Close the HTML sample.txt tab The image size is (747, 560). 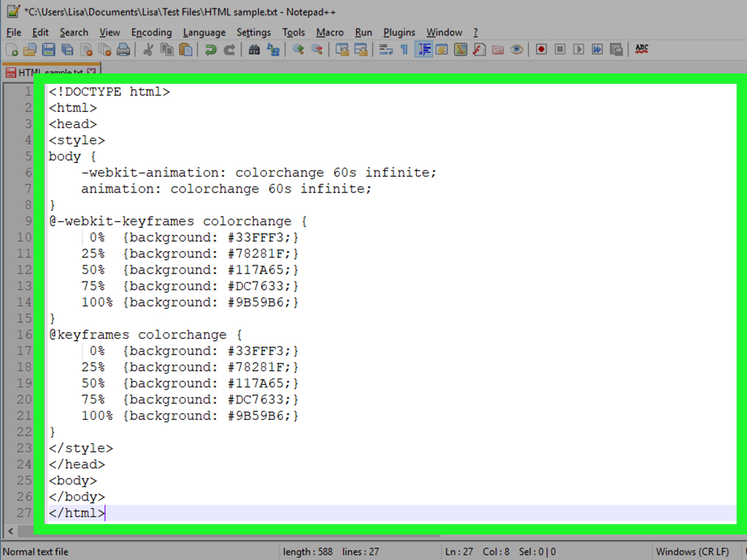click(92, 72)
